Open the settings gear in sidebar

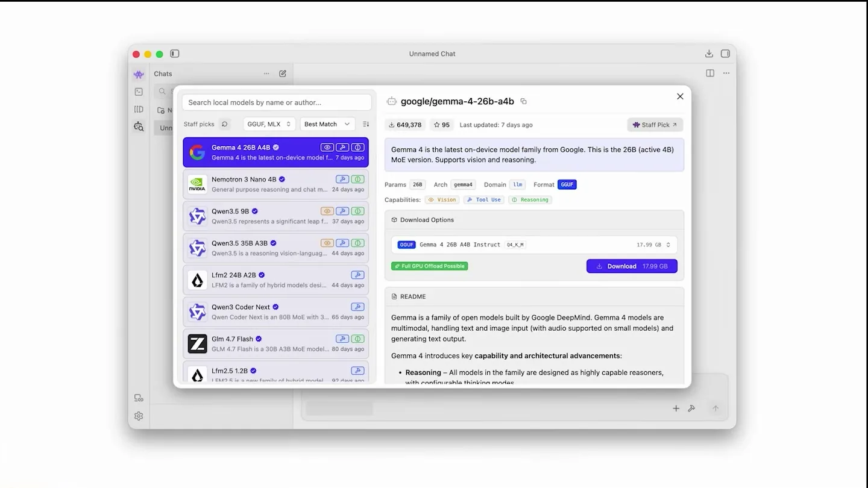139,416
